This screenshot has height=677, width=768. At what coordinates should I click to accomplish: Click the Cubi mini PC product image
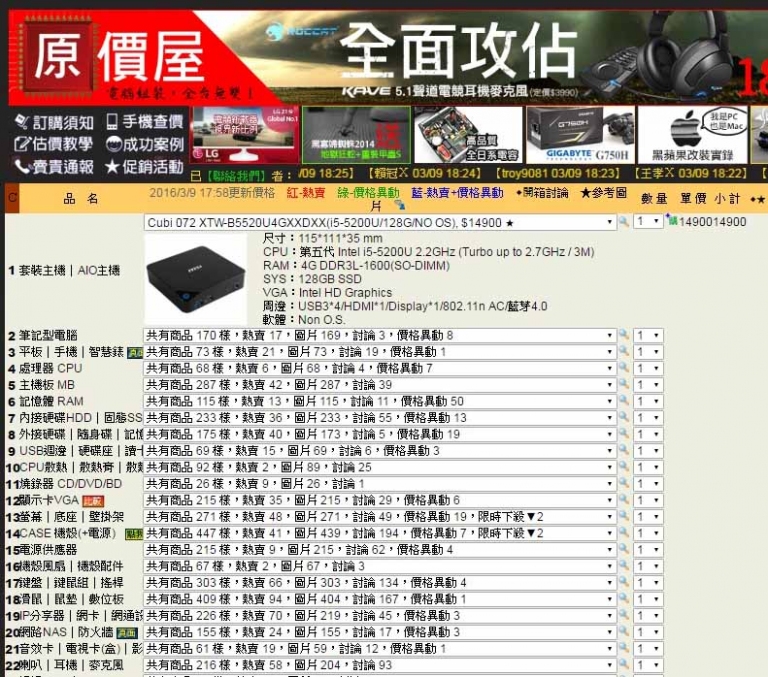(196, 279)
